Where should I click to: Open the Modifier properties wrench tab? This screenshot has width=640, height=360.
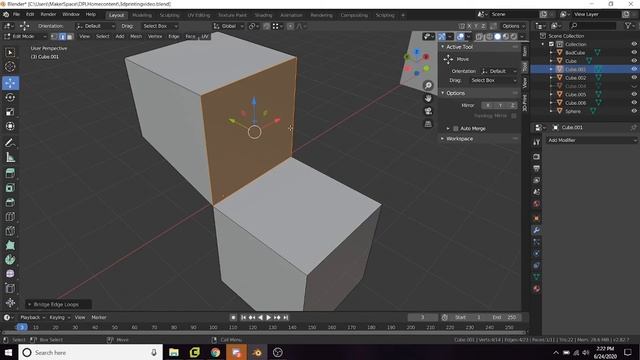click(x=536, y=230)
